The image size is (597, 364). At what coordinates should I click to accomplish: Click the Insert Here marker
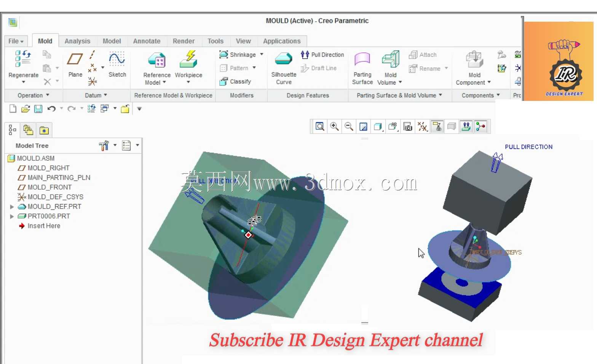tap(39, 226)
